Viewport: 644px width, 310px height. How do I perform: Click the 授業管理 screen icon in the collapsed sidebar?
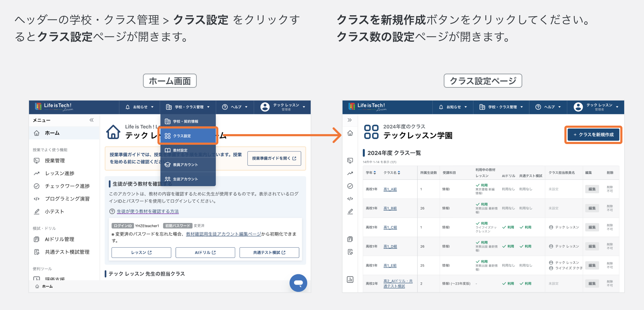[x=350, y=161]
